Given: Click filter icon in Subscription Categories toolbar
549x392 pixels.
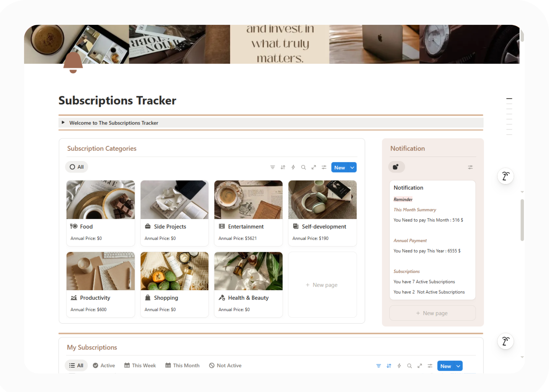Looking at the screenshot, I should pos(272,167).
